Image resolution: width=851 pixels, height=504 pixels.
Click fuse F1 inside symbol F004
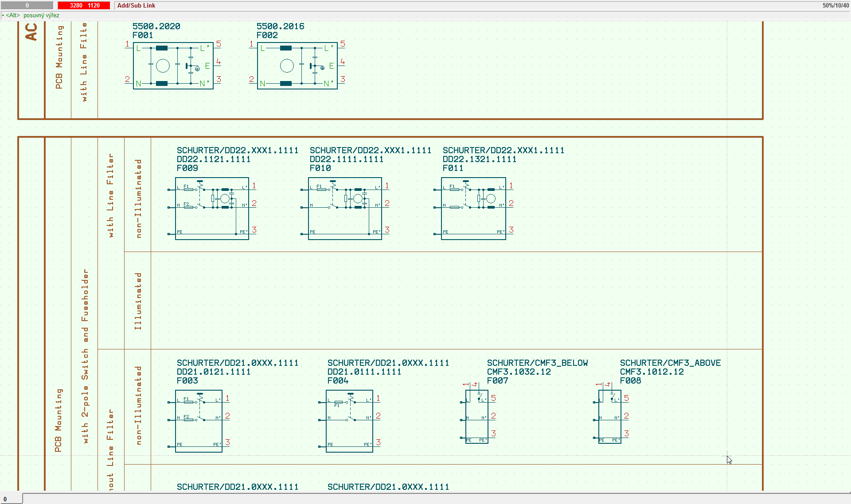338,402
